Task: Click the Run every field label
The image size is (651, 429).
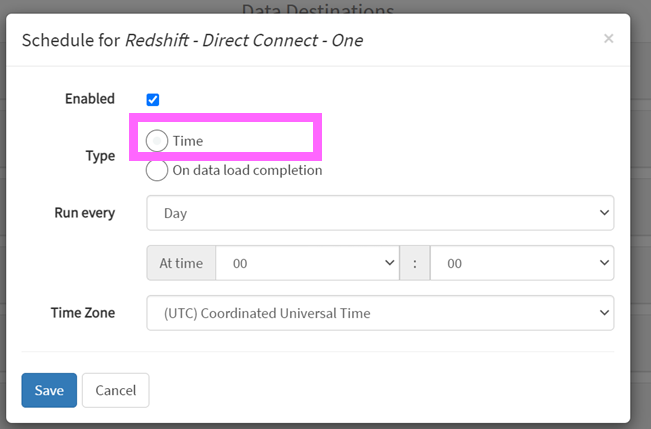Action: pos(85,213)
